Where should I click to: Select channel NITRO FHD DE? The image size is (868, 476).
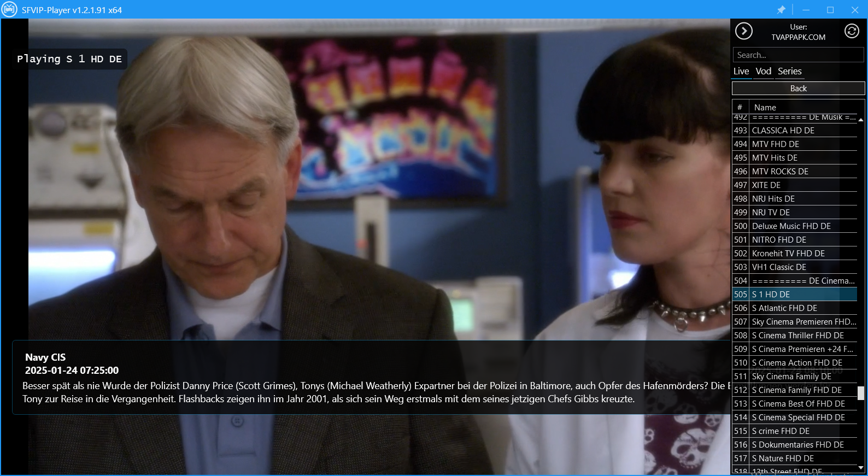pyautogui.click(x=795, y=240)
